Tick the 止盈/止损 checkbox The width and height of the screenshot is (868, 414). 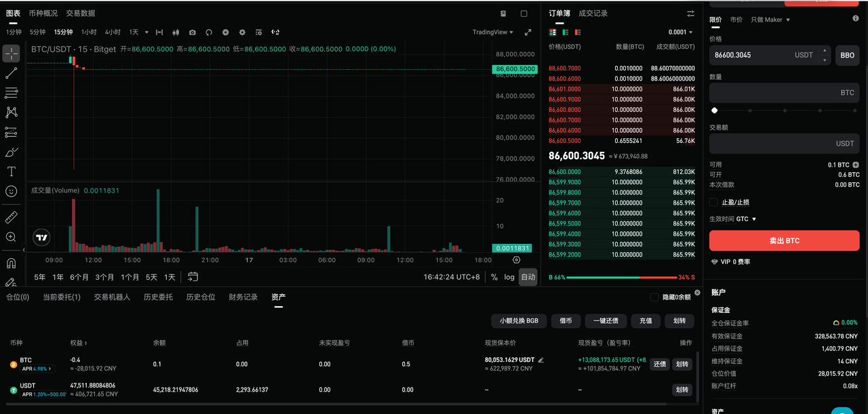click(713, 202)
